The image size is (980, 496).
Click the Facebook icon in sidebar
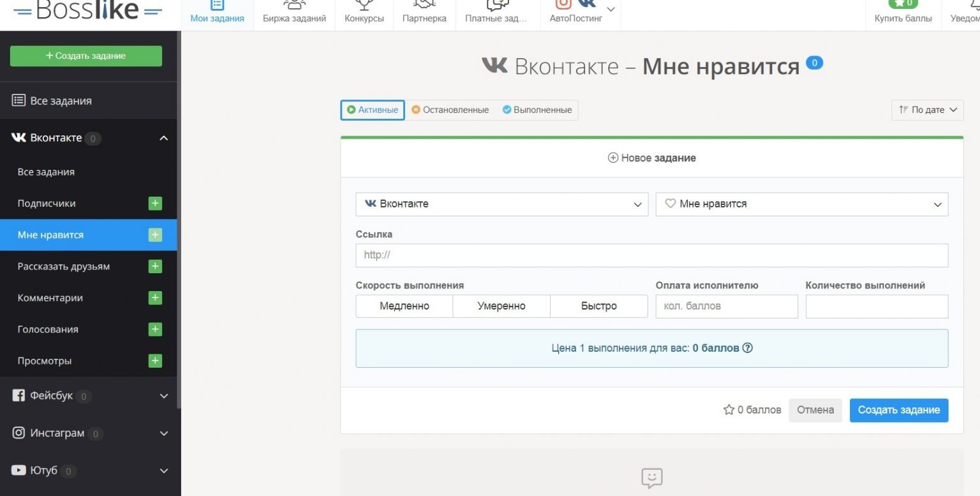point(19,396)
